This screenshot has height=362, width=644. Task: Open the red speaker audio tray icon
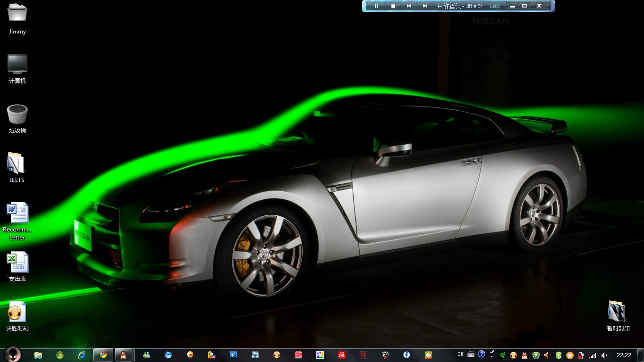click(547, 355)
